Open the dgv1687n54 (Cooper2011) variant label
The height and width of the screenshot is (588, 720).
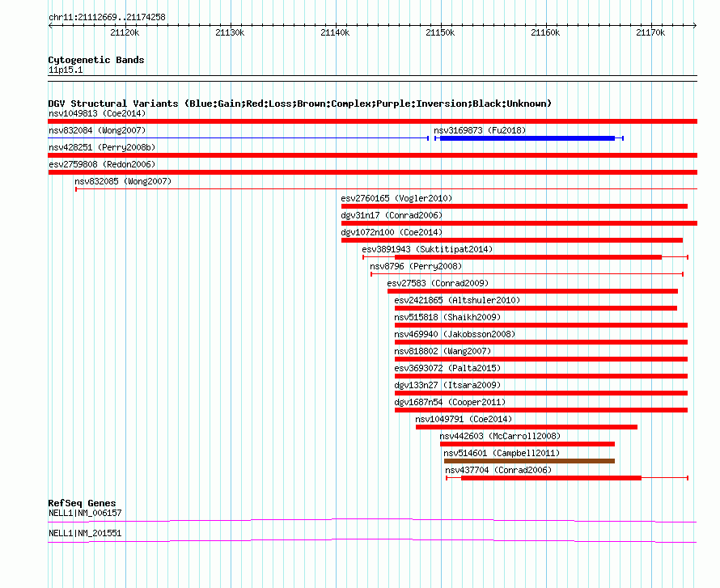pos(450,402)
